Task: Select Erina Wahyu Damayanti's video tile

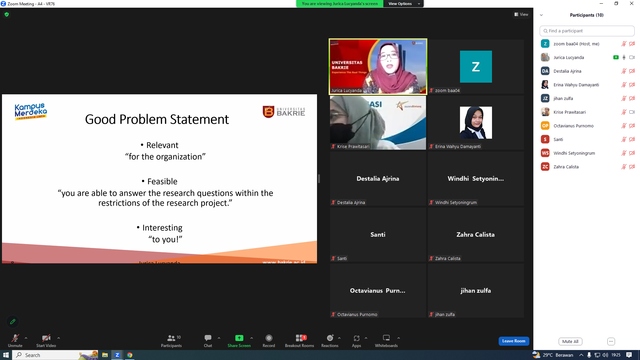Action: [476, 122]
